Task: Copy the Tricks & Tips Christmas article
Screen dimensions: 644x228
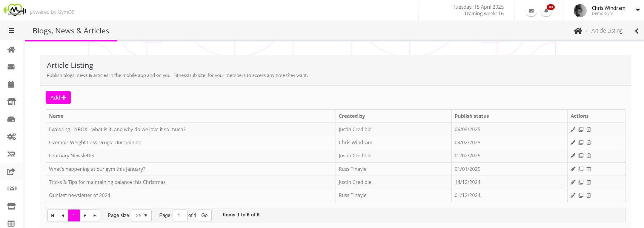Action: (581, 182)
